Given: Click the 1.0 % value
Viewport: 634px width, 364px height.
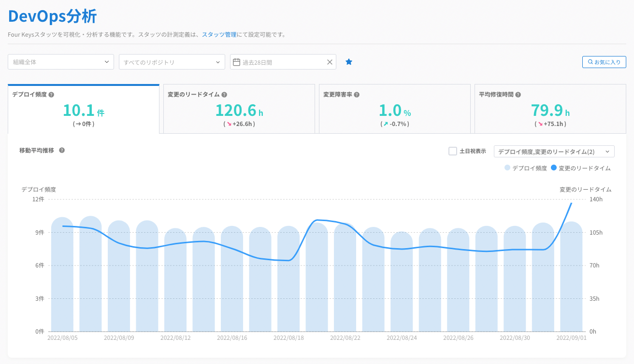Looking at the screenshot, I should point(395,111).
